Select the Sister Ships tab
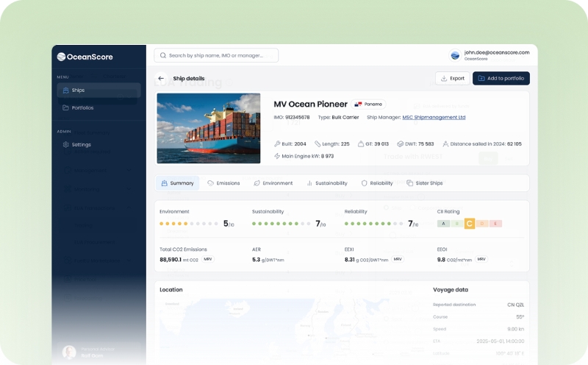Image resolution: width=588 pixels, height=365 pixels. click(425, 182)
